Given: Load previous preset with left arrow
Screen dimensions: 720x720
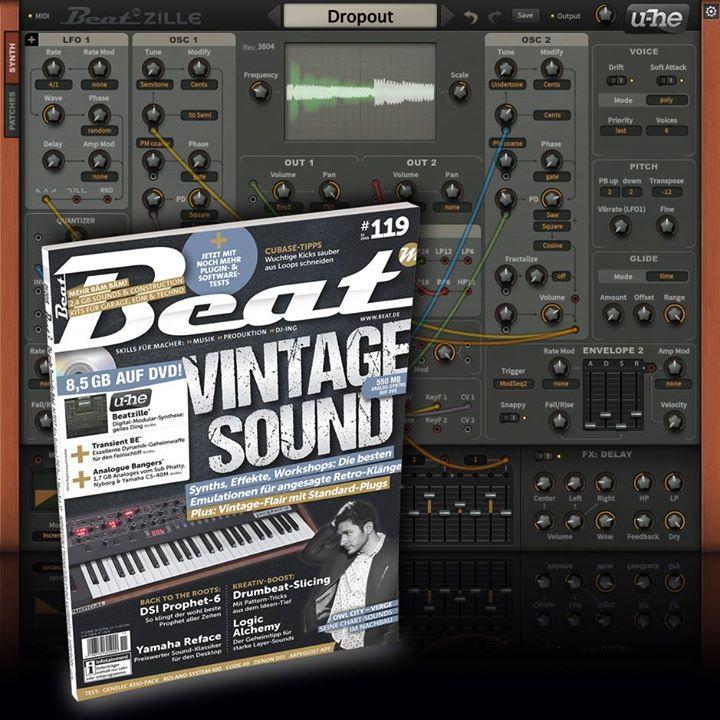Looking at the screenshot, I should 275,16.
